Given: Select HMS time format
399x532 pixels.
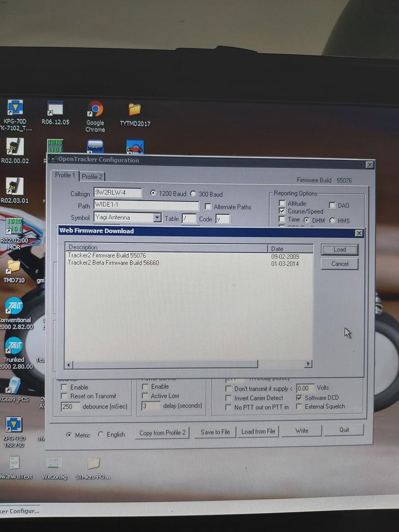Looking at the screenshot, I should coord(332,220).
